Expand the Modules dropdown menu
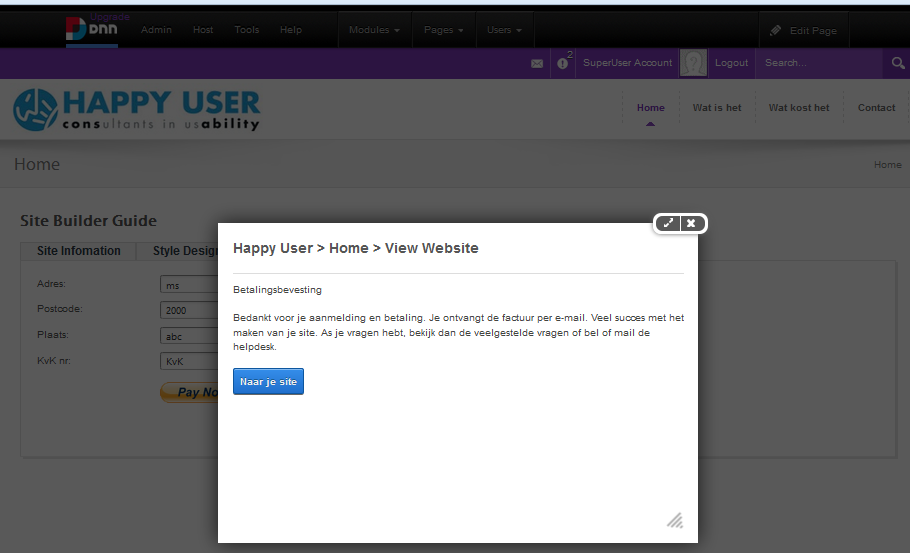Viewport: 910px width, 553px height. point(374,30)
